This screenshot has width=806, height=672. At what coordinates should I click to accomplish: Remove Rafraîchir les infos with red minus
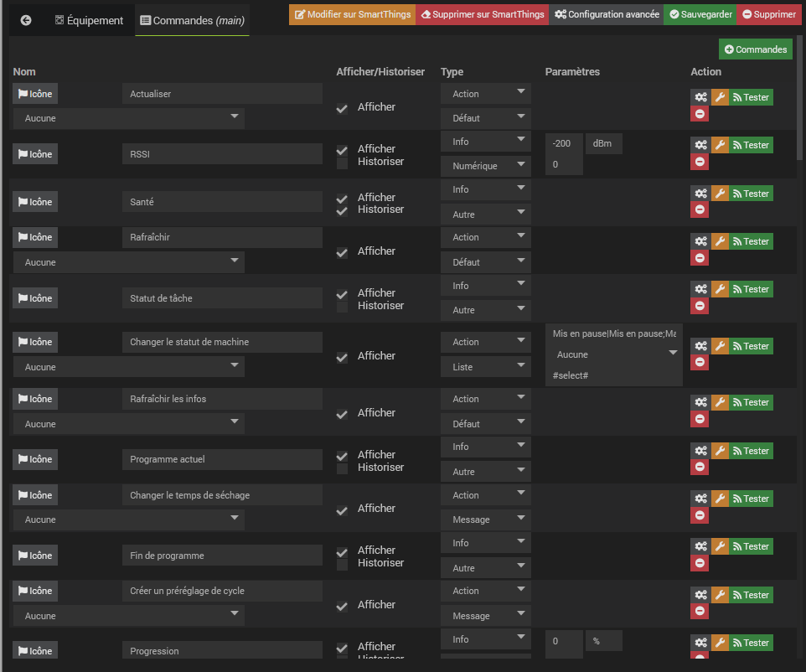(700, 419)
